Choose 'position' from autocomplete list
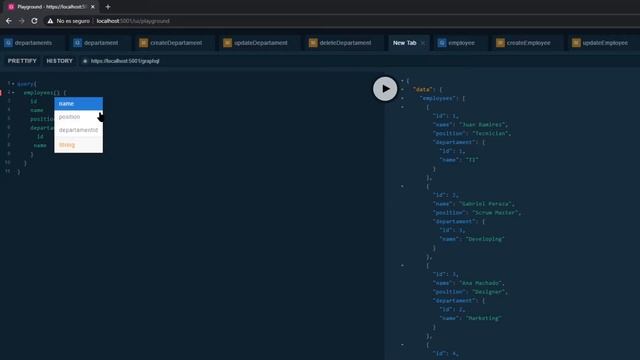The image size is (640, 360). (78, 117)
